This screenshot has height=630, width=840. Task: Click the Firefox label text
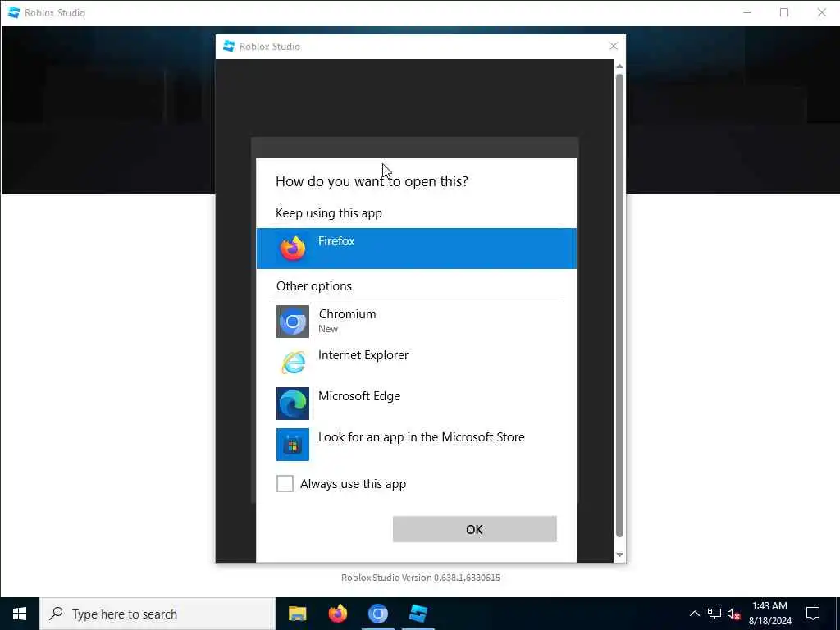(336, 241)
